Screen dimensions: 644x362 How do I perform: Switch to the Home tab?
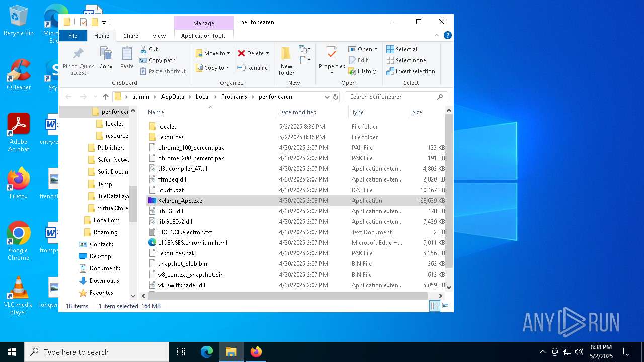tap(101, 36)
